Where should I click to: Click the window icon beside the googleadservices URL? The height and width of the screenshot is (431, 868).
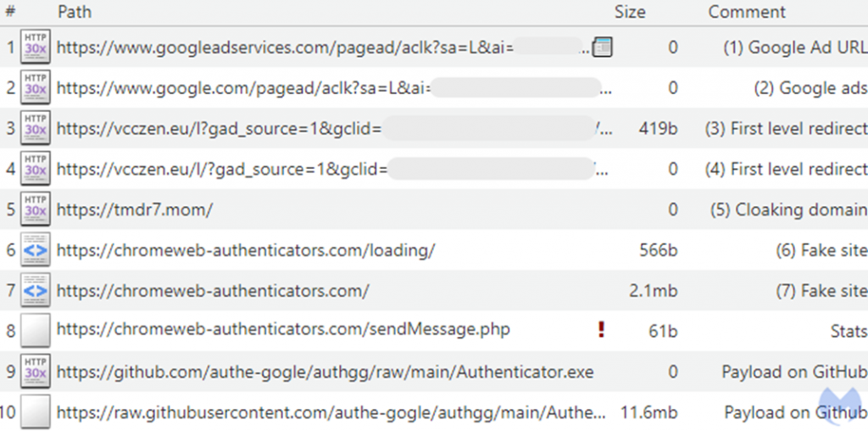tap(603, 48)
